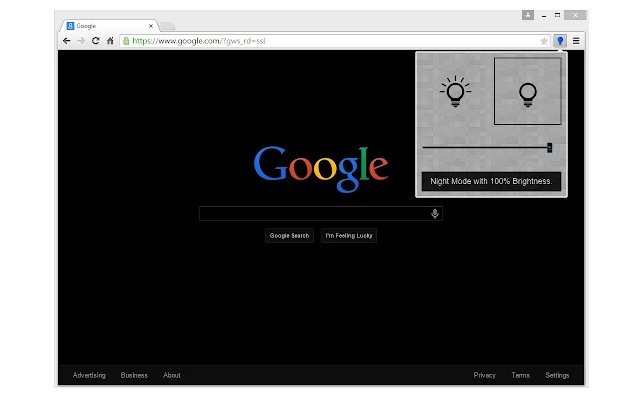
Task: Click the Google Search button
Action: click(x=289, y=236)
